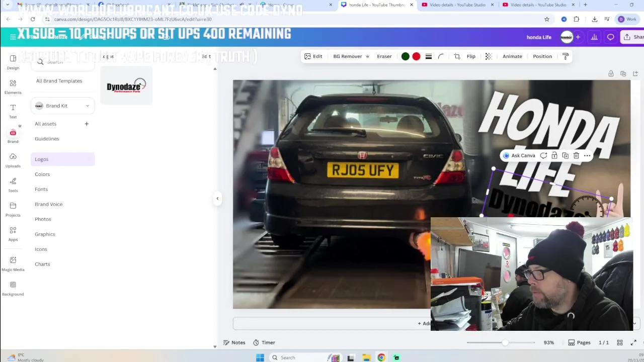Image resolution: width=644 pixels, height=362 pixels.
Task: Open the Magic Media app
Action: (x=13, y=263)
